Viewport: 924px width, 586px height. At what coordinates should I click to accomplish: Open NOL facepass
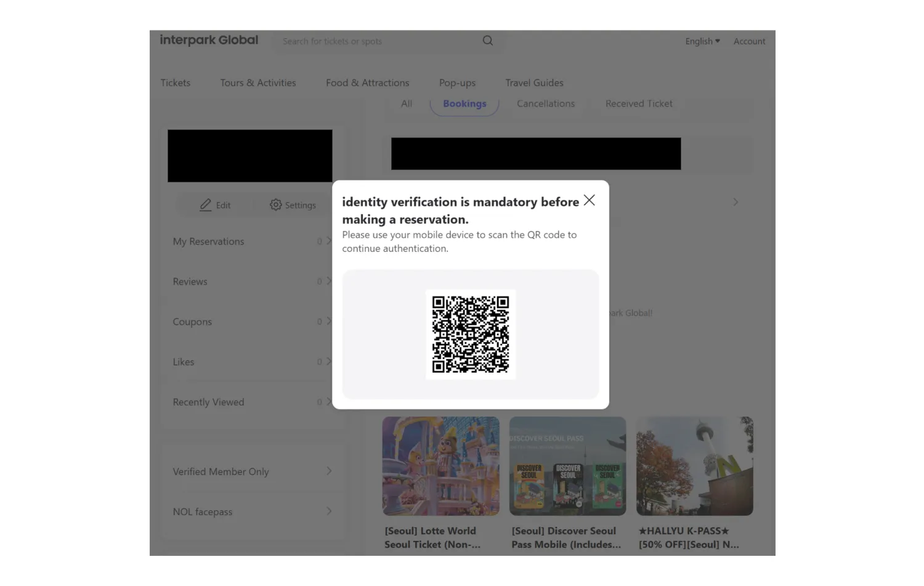[203, 512]
